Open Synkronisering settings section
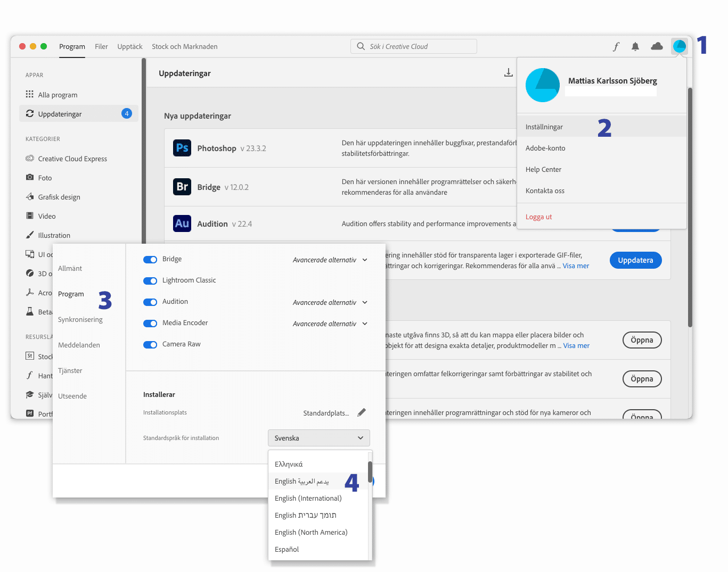Image resolution: width=728 pixels, height=572 pixels. [x=80, y=319]
